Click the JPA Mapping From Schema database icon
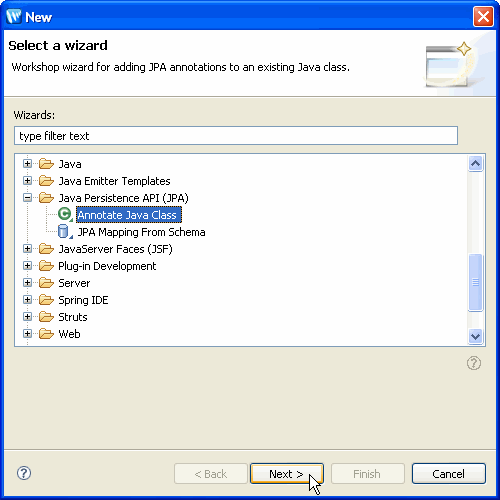The height and width of the screenshot is (500, 500). click(64, 232)
